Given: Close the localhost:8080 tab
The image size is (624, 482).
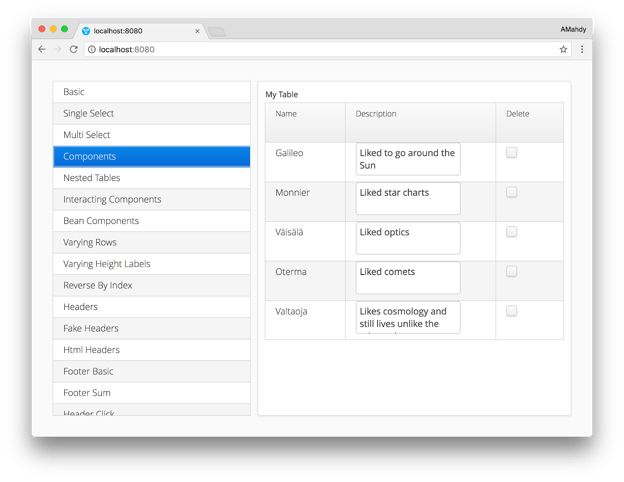Looking at the screenshot, I should click(x=197, y=31).
